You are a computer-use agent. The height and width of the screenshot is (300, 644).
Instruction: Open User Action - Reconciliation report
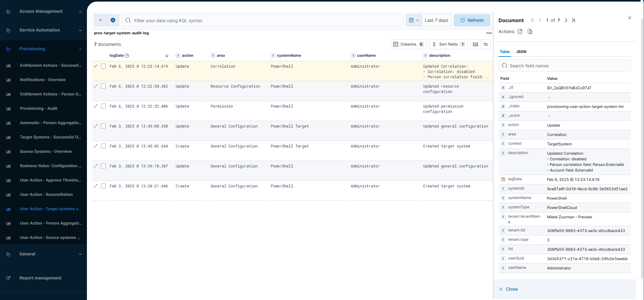pos(46,194)
